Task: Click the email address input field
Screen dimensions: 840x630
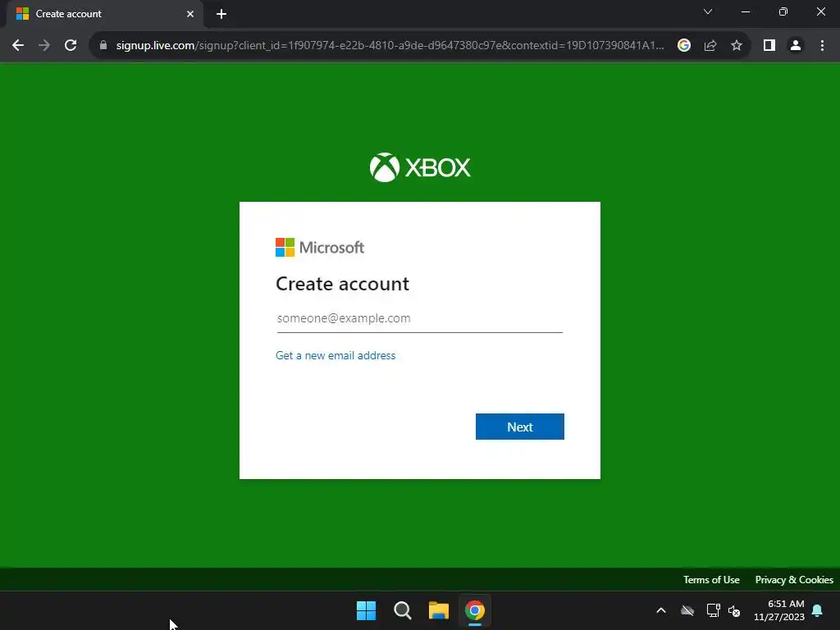Action: (419, 318)
